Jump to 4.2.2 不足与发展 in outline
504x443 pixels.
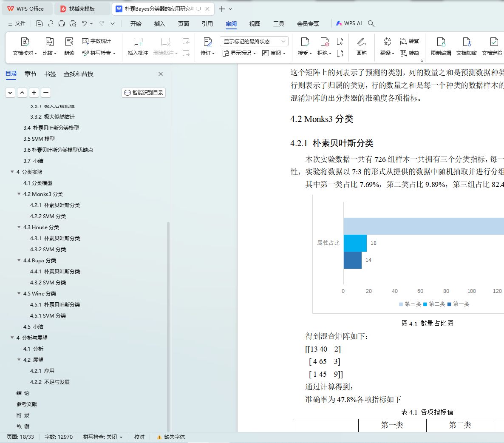point(50,382)
